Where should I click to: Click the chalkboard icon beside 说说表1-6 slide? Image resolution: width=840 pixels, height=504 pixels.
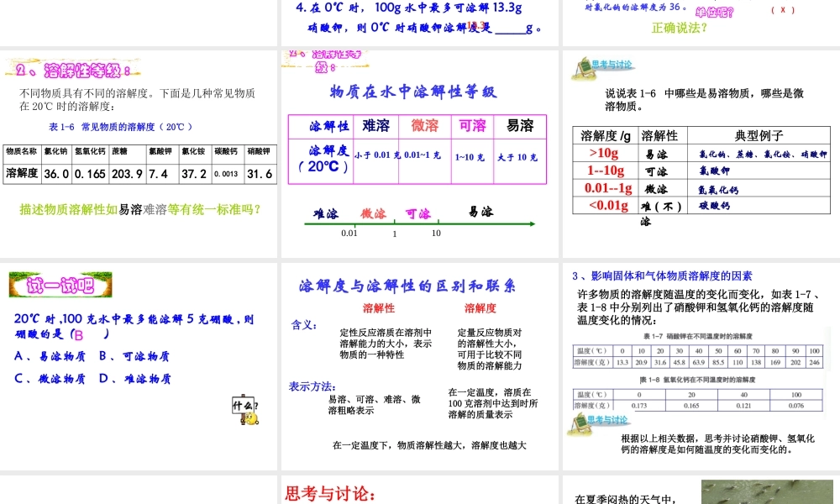point(583,69)
